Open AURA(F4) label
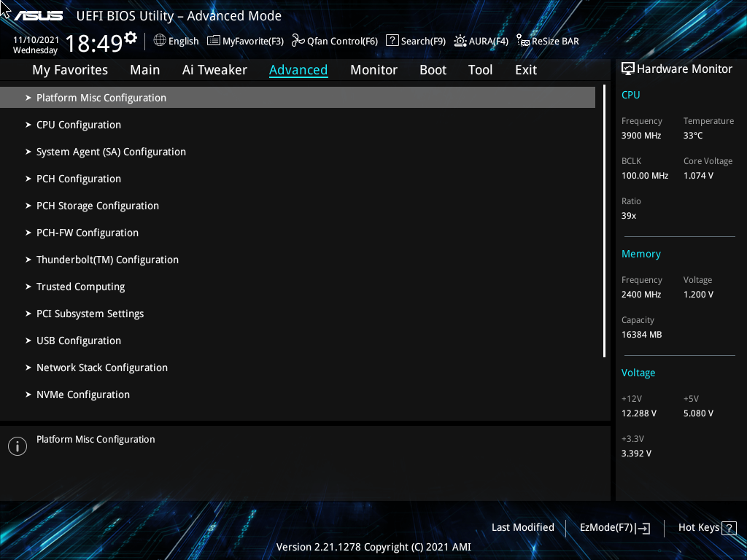This screenshot has height=560, width=747. tap(489, 42)
